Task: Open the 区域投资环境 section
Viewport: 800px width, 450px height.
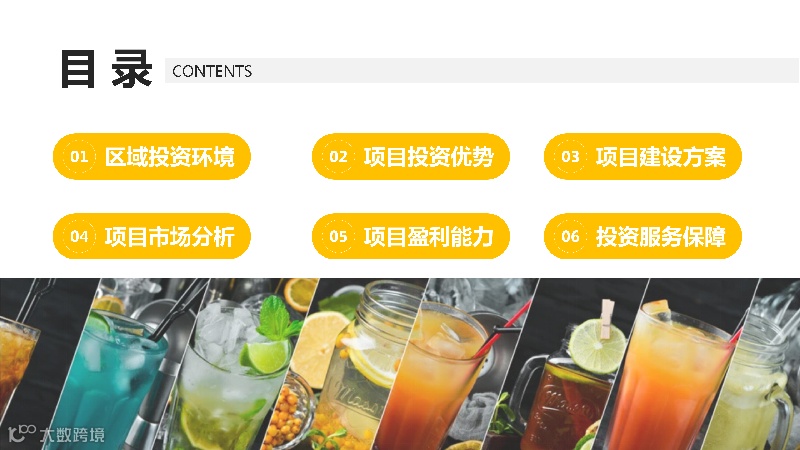Action: [152, 156]
